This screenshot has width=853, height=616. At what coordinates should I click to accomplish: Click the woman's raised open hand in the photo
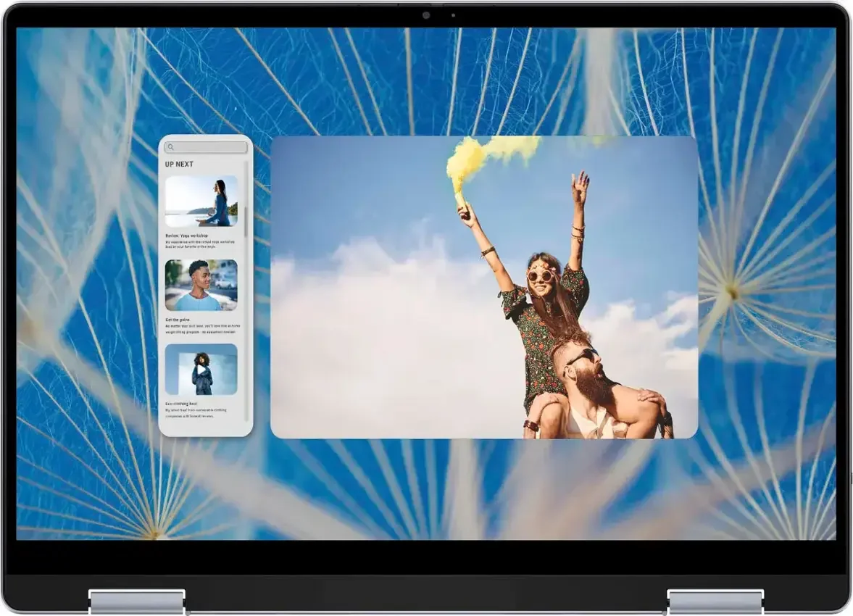pyautogui.click(x=580, y=188)
